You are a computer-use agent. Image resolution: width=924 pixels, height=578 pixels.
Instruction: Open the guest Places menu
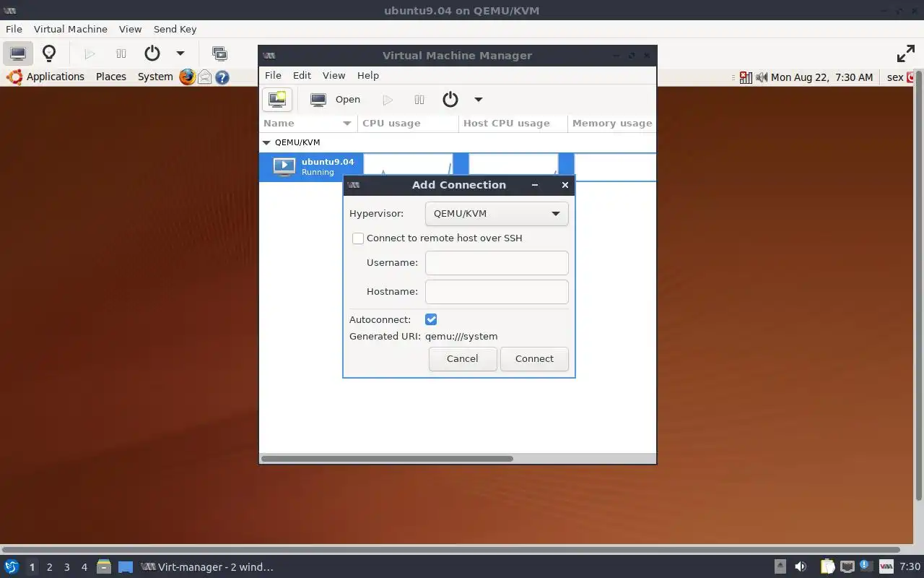[x=111, y=77]
